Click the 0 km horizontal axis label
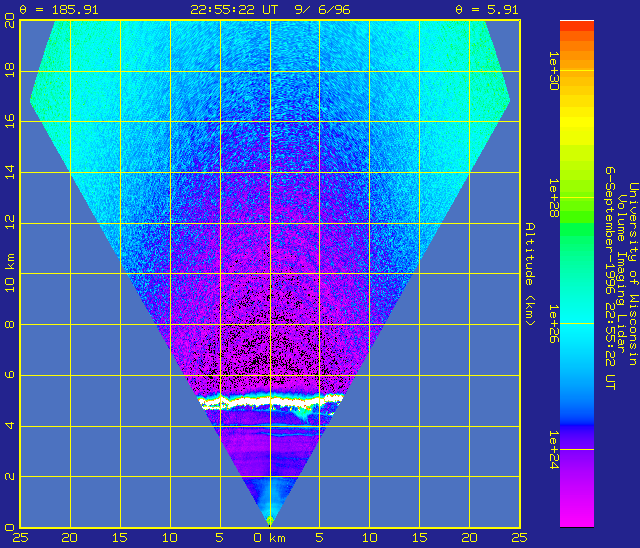The width and height of the screenshot is (640, 548). (269, 538)
